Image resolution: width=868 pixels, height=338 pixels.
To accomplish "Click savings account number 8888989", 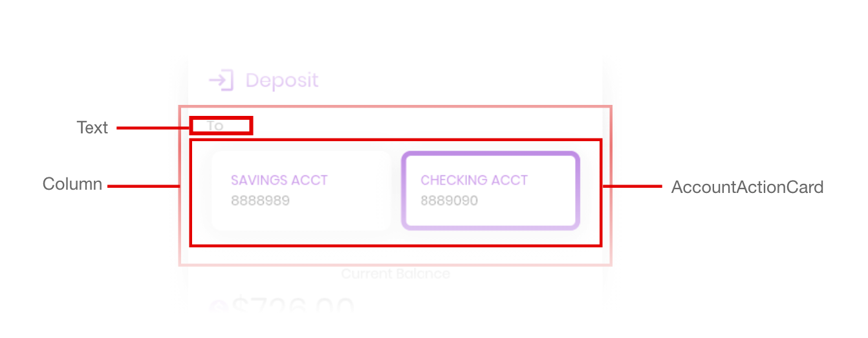I will (x=260, y=201).
